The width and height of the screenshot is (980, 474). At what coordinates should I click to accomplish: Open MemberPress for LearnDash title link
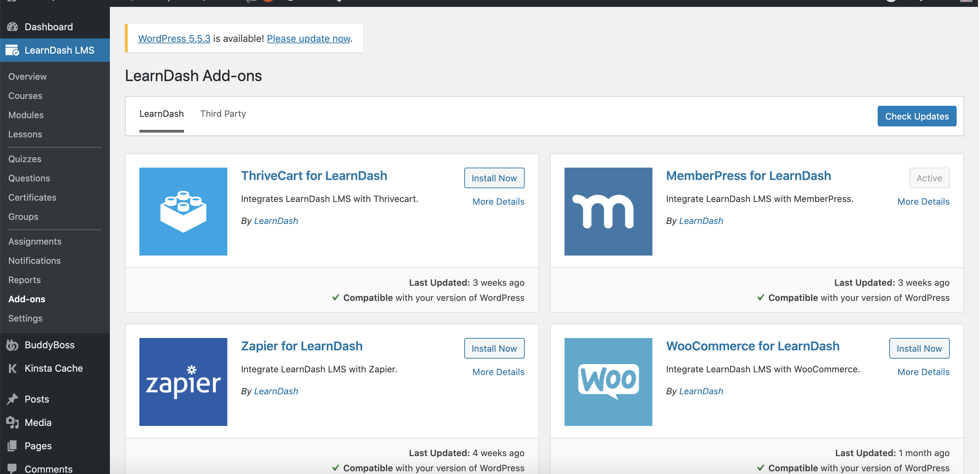point(748,176)
